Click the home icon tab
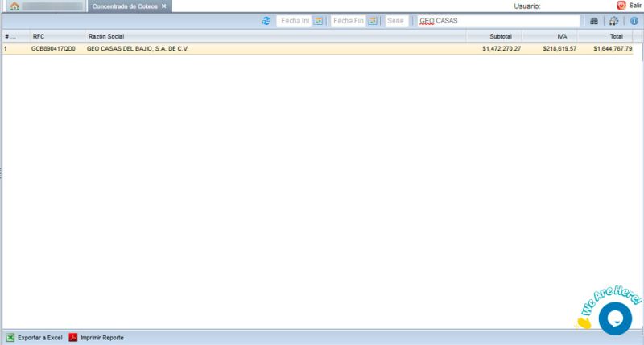Image resolution: width=644 pixels, height=345 pixels. (x=14, y=6)
